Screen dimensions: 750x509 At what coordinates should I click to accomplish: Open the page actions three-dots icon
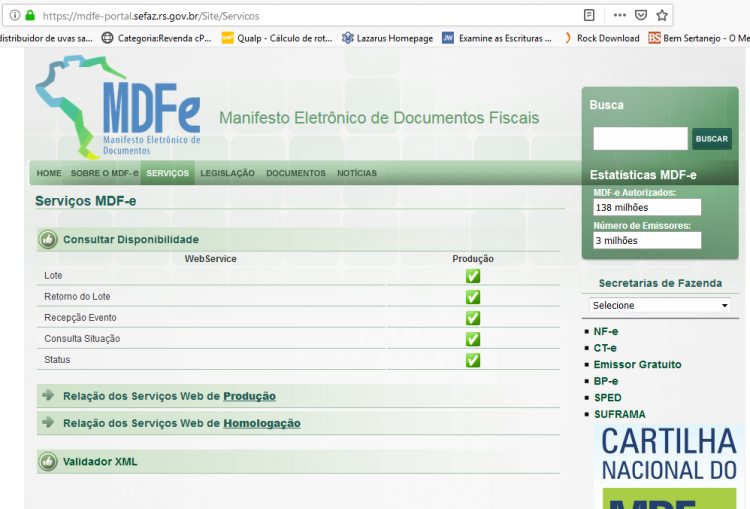(619, 15)
